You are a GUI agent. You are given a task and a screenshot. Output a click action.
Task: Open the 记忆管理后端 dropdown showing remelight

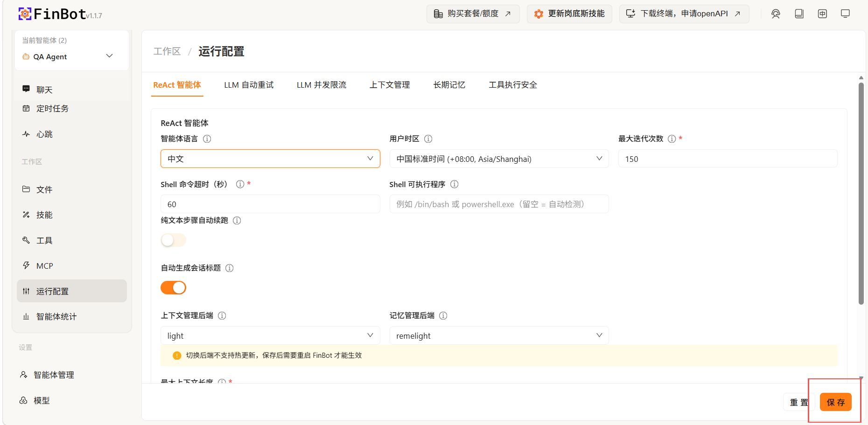[x=499, y=335]
